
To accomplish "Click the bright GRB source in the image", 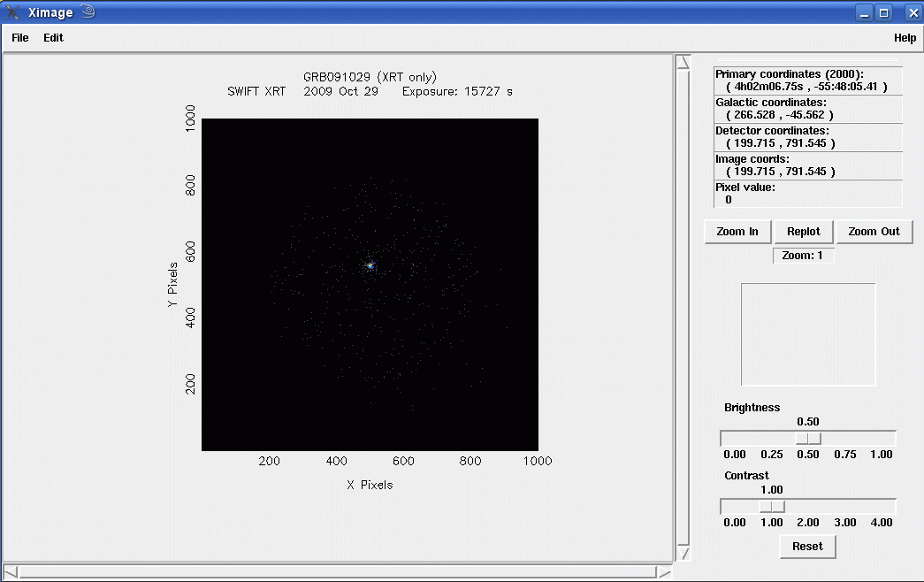I will click(370, 265).
